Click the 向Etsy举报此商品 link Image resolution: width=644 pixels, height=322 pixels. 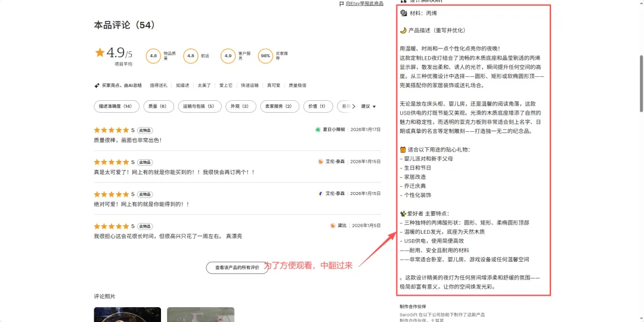[364, 4]
